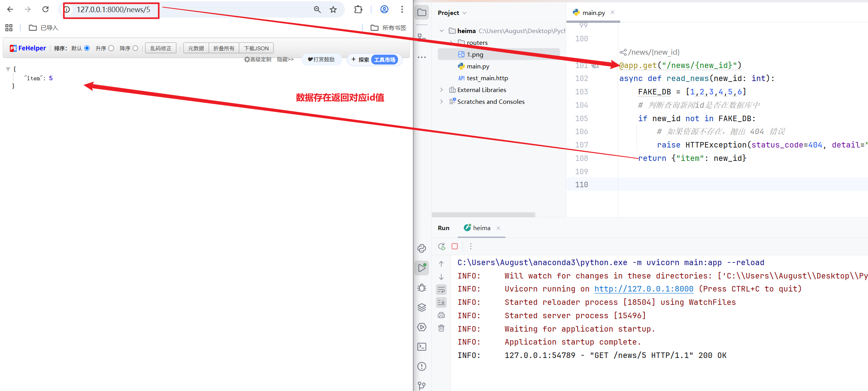Open http://127.0.0.1:8000 link in console
The image size is (868, 391).
coord(644,289)
